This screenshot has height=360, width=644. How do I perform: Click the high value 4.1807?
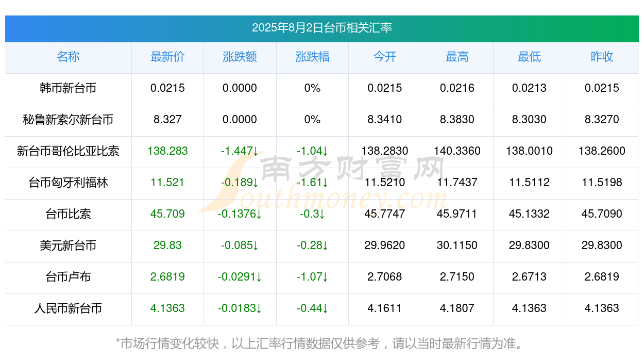[457, 308]
